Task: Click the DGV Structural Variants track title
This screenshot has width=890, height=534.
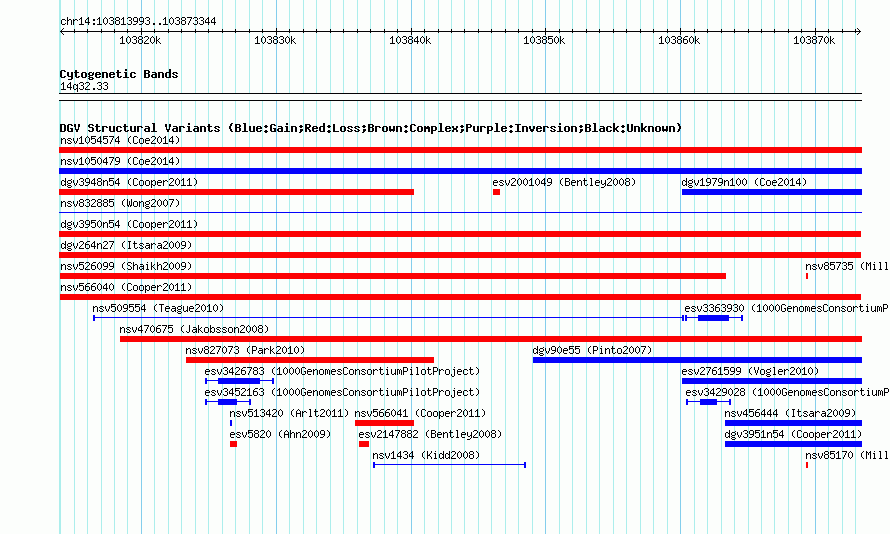Action: coord(371,128)
